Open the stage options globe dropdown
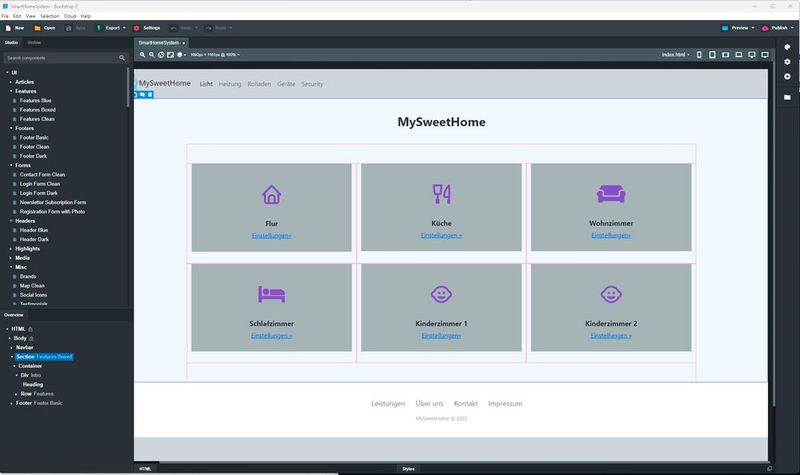The width and height of the screenshot is (800, 475). click(181, 55)
